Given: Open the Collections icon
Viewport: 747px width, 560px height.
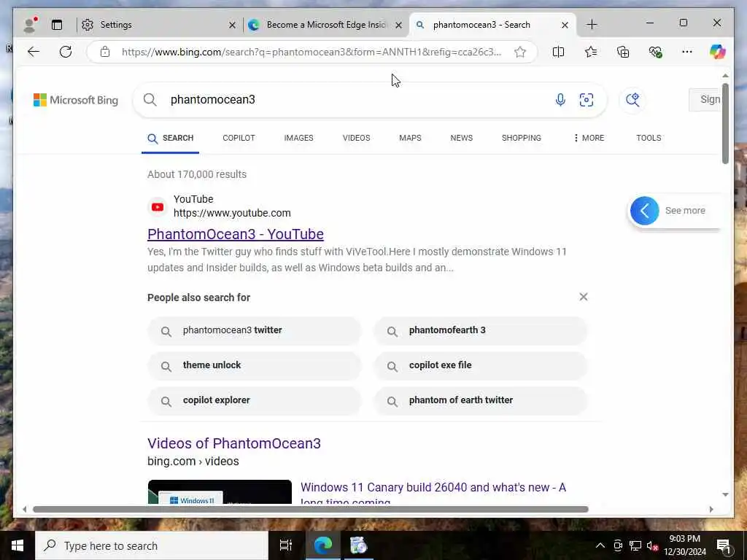Looking at the screenshot, I should (623, 52).
